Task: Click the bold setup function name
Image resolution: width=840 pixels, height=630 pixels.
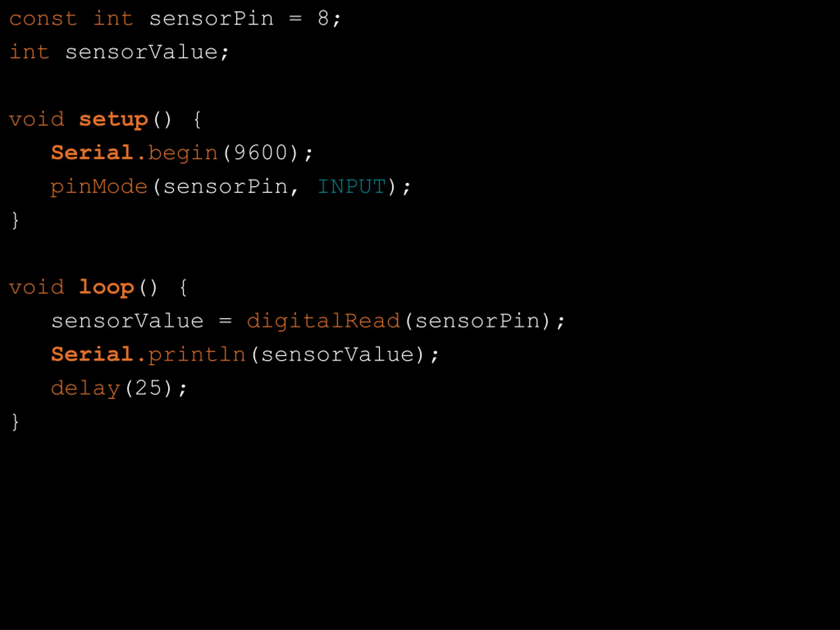Action: click(113, 120)
